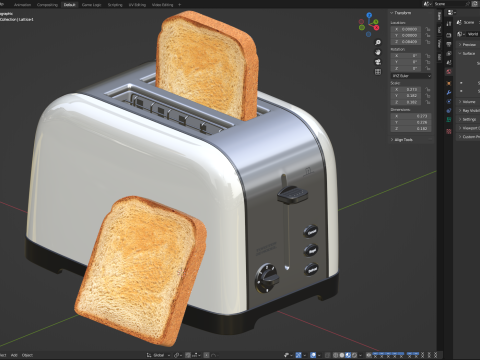The height and width of the screenshot is (360, 480).
Task: Lock the Scale Y value
Action: click(x=428, y=96)
